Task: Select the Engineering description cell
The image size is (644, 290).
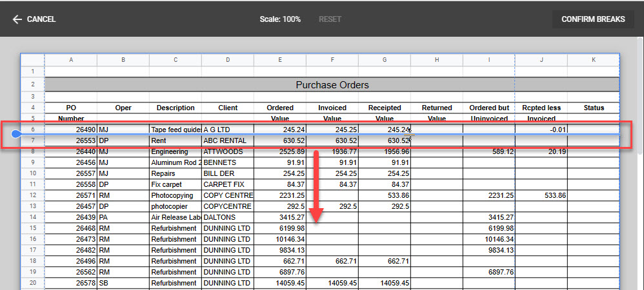Action: tap(175, 152)
